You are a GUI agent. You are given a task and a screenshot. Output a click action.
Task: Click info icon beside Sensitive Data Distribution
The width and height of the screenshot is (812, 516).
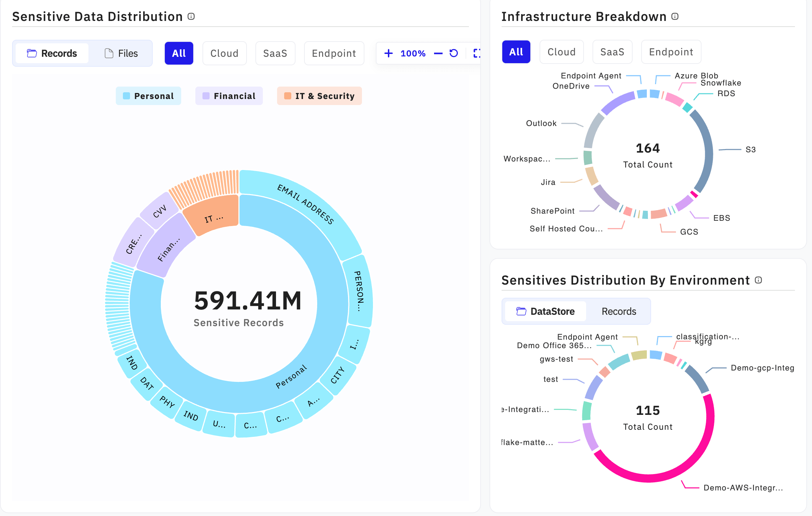191,16
